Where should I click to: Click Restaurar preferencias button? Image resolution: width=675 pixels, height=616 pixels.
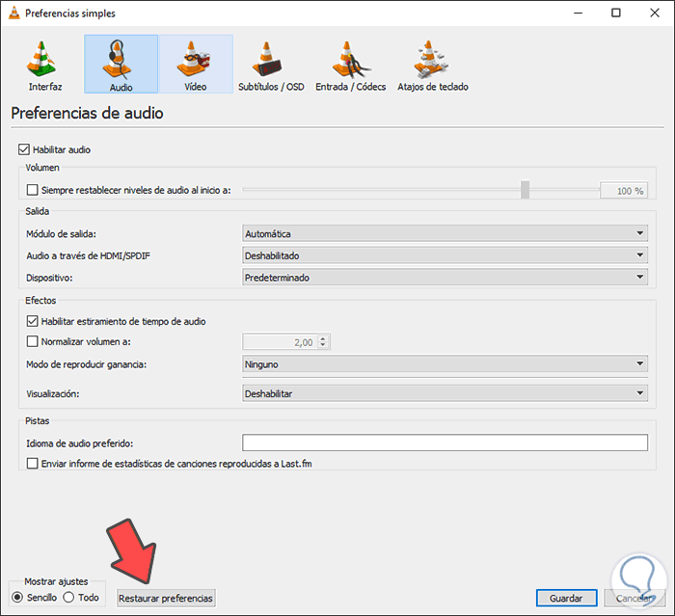click(x=166, y=599)
